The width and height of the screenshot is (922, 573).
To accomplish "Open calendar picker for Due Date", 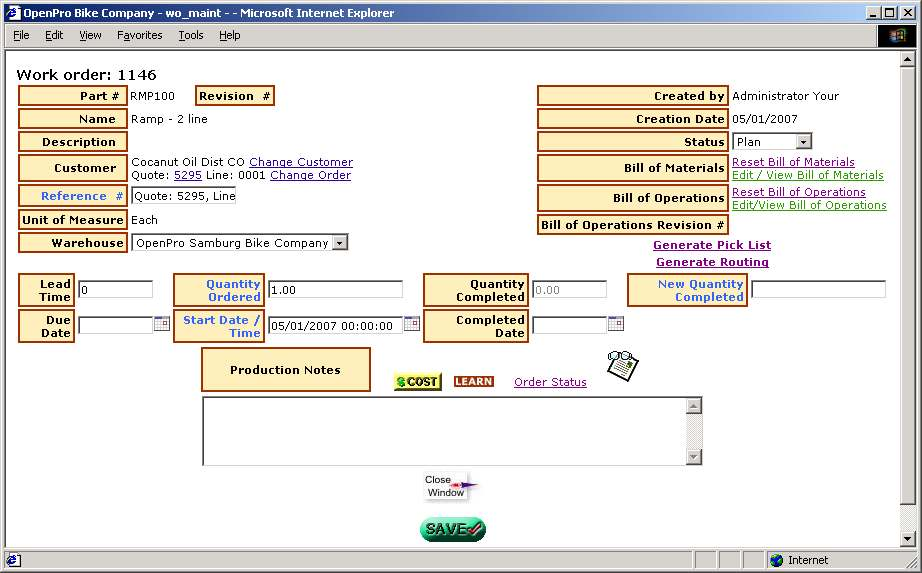I will 161,324.
